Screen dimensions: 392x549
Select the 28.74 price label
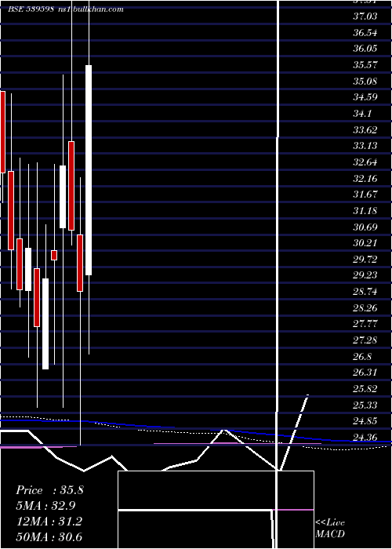click(365, 292)
